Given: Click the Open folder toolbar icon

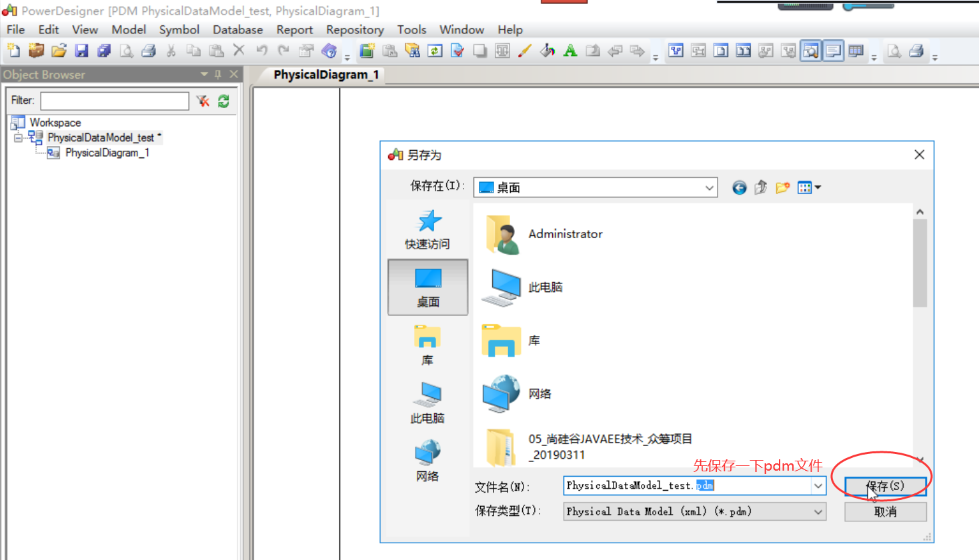Looking at the screenshot, I should click(x=59, y=51).
